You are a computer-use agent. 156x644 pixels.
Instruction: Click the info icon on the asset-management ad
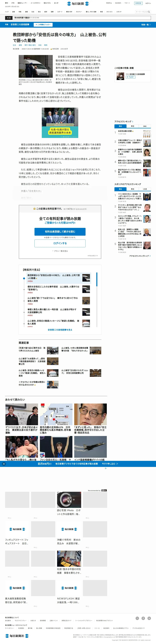tap(77, 109)
